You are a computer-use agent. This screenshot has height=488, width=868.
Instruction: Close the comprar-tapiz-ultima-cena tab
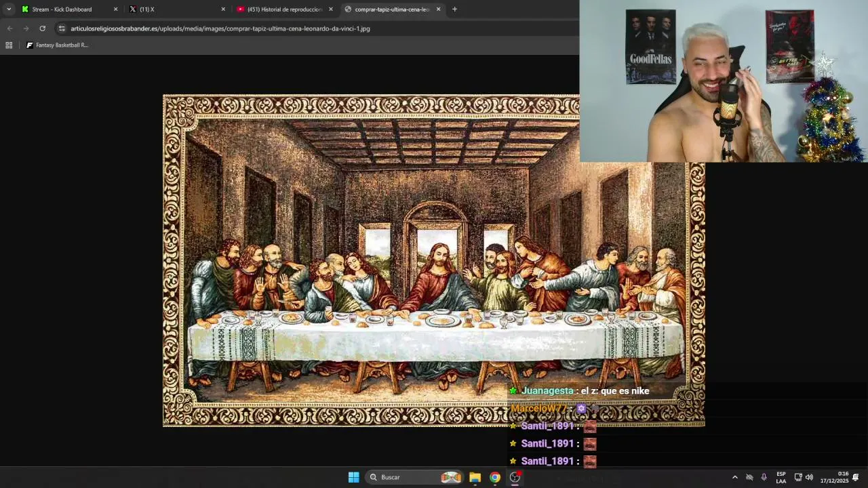click(x=438, y=9)
